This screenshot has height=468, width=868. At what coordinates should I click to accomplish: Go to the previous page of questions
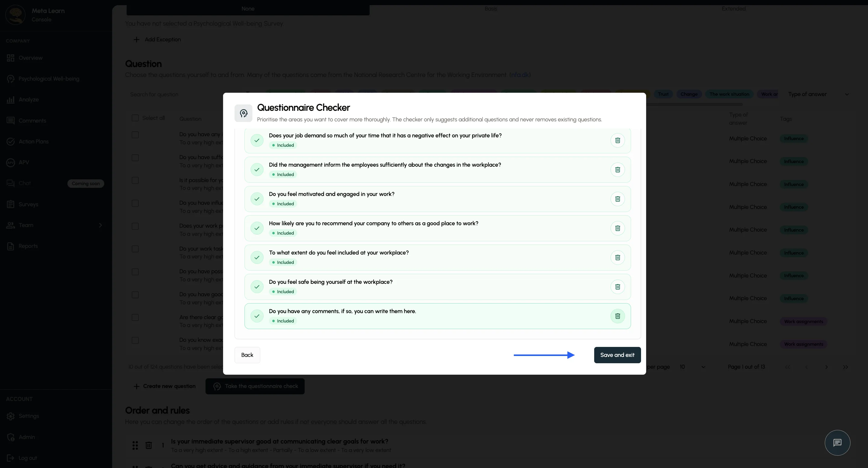(806, 367)
